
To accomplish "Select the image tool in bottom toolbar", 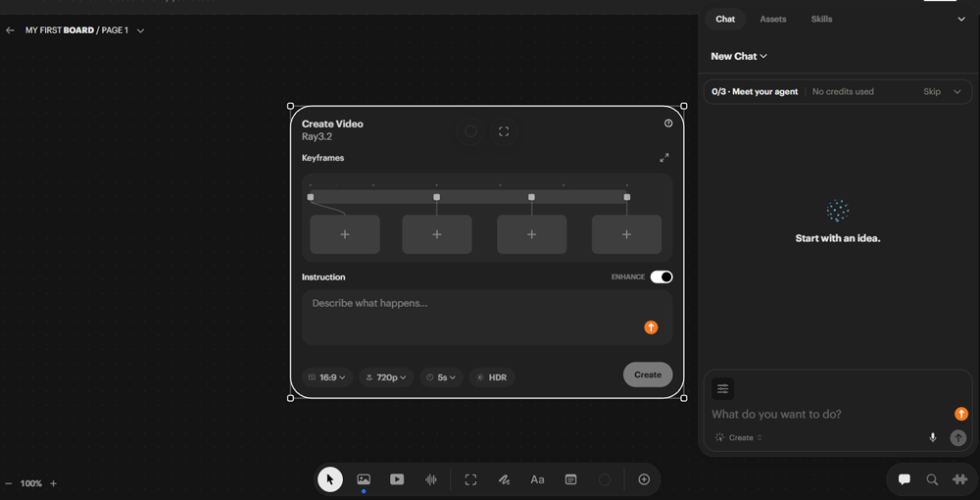I will pos(364,479).
